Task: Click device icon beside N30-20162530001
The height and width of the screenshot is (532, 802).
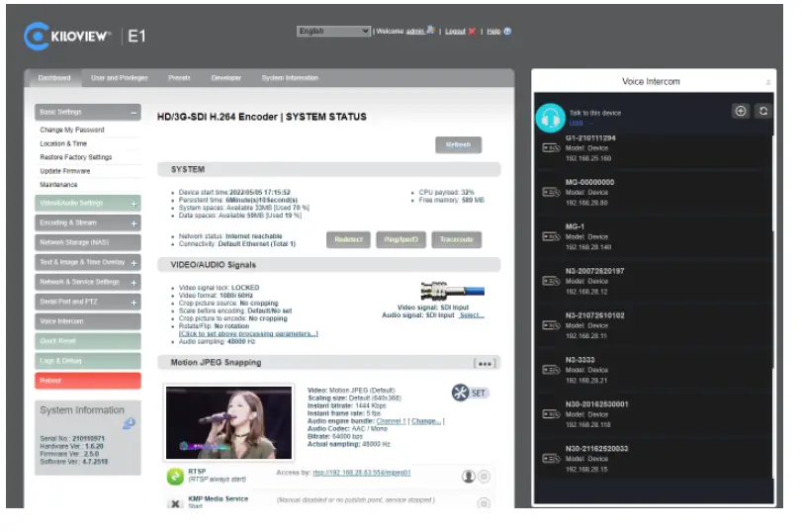Action: tap(551, 414)
